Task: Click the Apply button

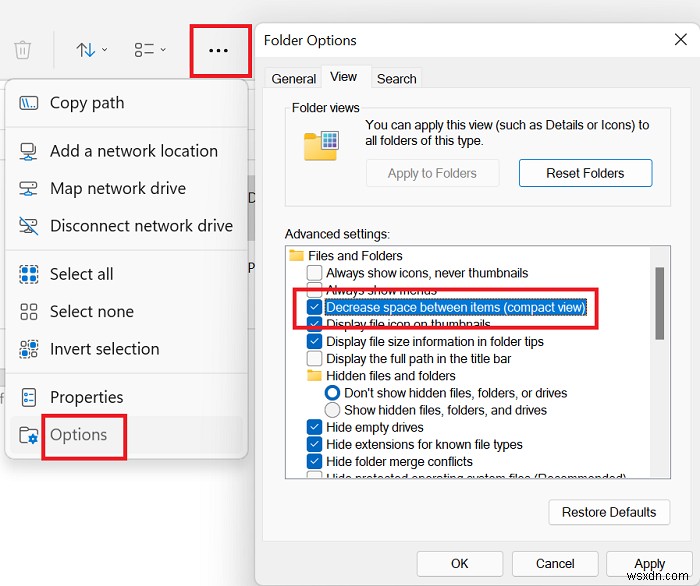Action: tap(650, 564)
